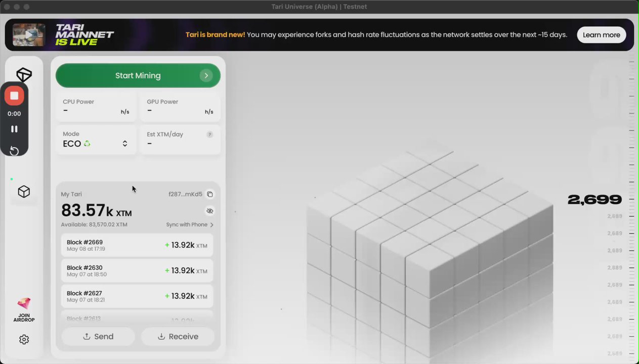Copy wallet address f287...mKd5
Screen dimensions: 639x364
click(210, 194)
